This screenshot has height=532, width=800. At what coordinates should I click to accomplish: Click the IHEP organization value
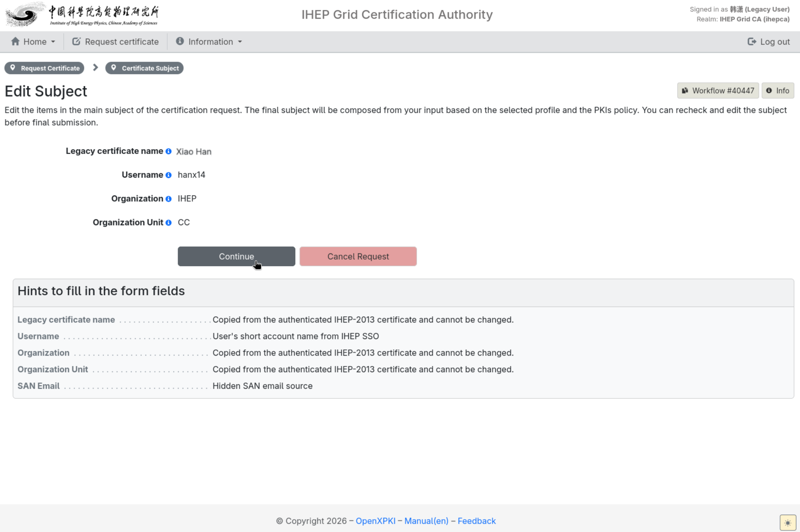[x=187, y=199]
